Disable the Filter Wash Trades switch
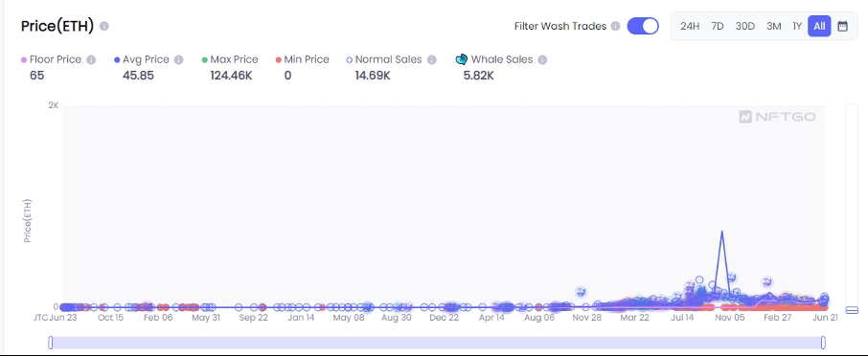Image resolution: width=868 pixels, height=356 pixels. point(643,26)
